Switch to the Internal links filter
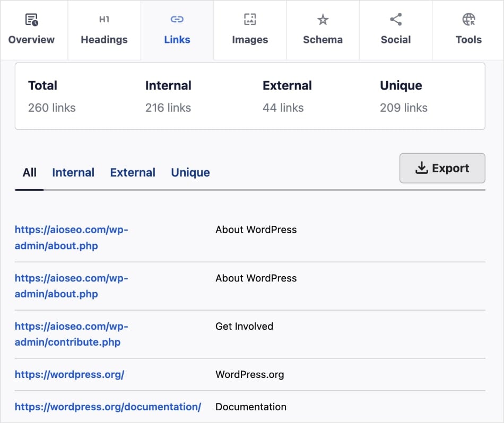 point(73,172)
